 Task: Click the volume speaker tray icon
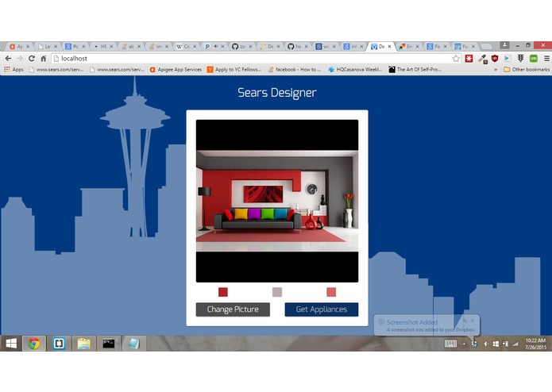486,344
